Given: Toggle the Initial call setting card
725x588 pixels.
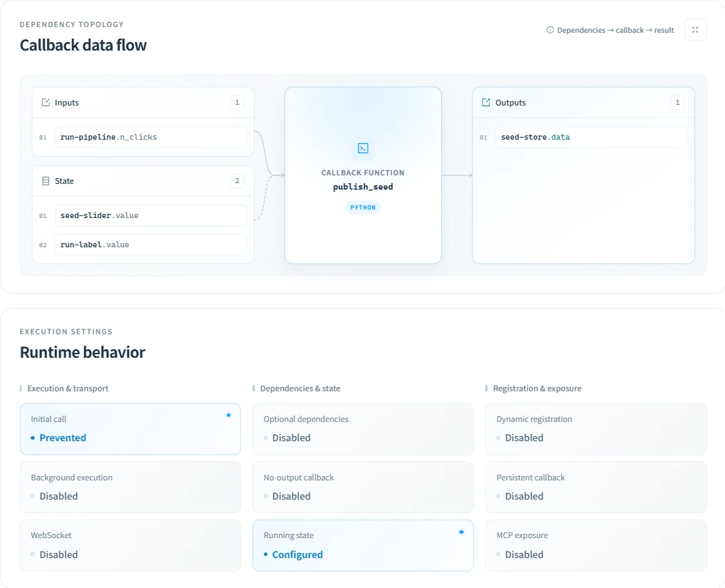Looking at the screenshot, I should coord(130,429).
